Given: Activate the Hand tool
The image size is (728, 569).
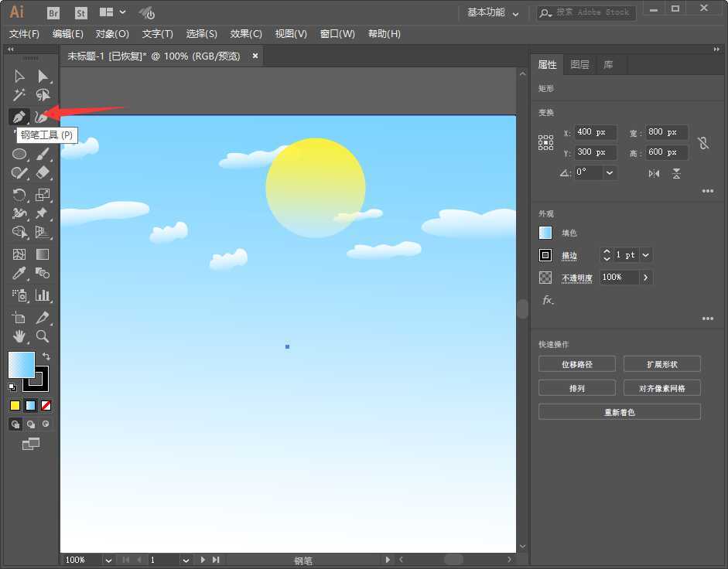Looking at the screenshot, I should coord(19,337).
